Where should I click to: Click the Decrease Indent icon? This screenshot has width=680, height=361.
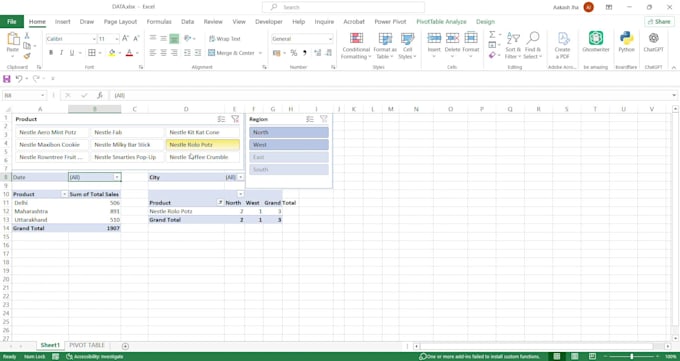point(187,53)
